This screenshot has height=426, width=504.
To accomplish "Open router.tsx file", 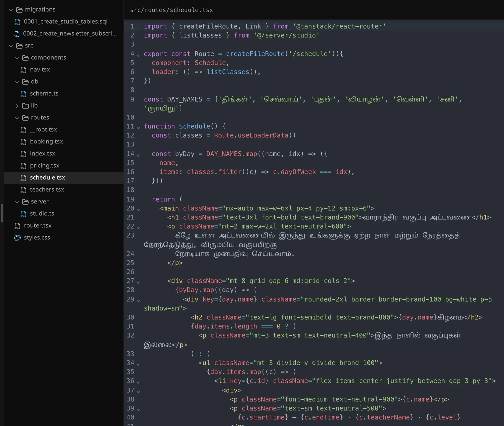I will (x=64, y=226).
